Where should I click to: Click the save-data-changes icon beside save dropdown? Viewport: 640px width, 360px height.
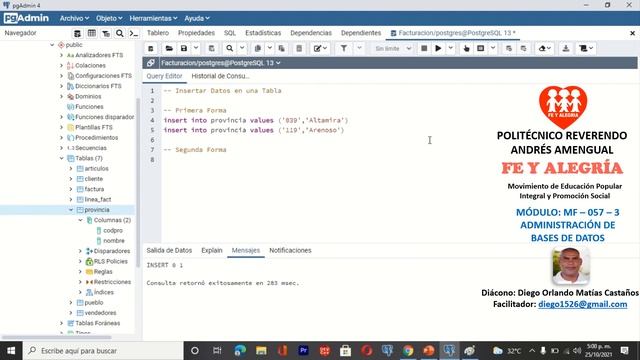211,49
